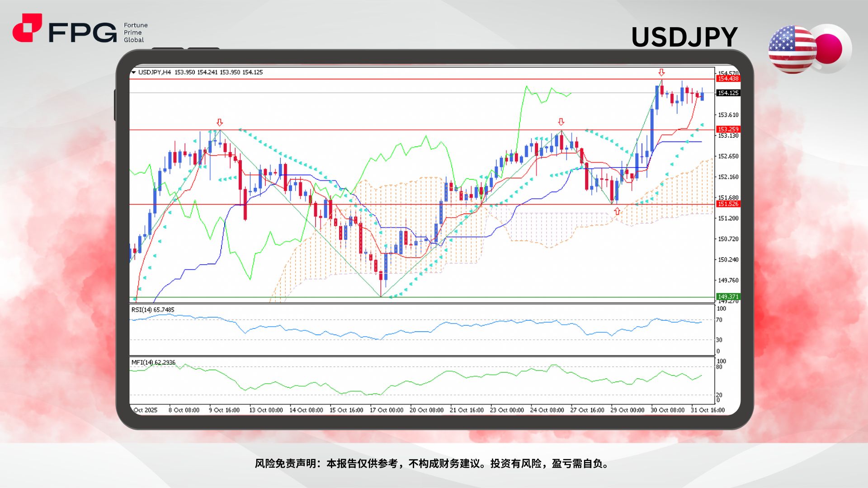The width and height of the screenshot is (868, 488).
Task: Click the MFI(14) 62.2936 indicator label
Action: pos(153,362)
